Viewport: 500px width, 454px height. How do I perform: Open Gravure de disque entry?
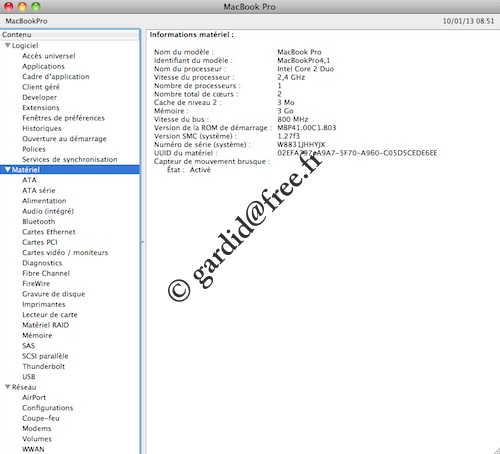tap(54, 294)
